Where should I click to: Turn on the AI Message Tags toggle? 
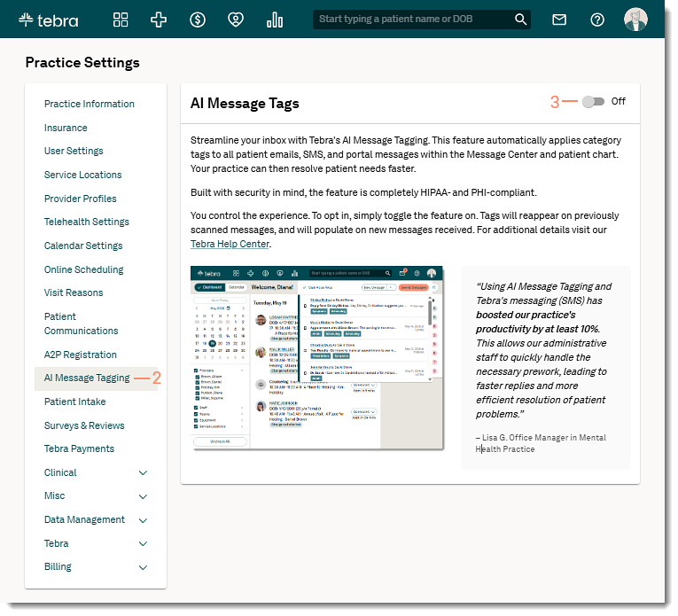click(593, 102)
